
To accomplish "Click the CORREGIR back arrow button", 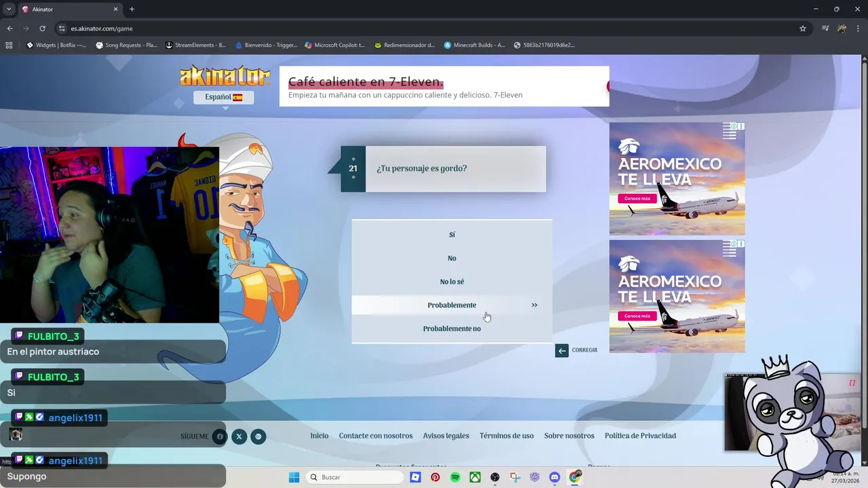I will pyautogui.click(x=561, y=350).
